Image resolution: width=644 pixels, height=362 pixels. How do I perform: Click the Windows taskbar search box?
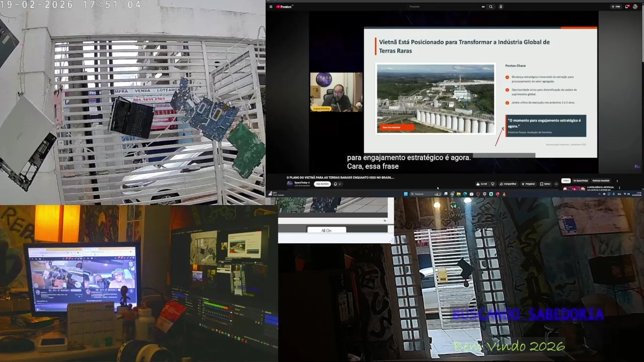(x=426, y=194)
